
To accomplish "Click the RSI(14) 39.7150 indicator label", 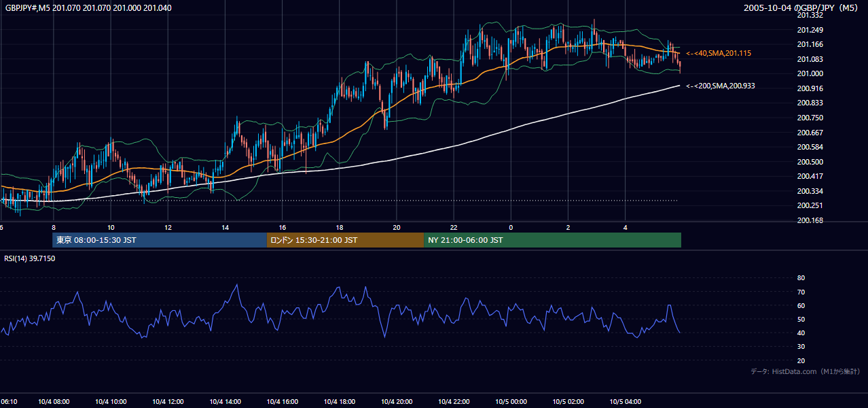I will tap(30, 258).
